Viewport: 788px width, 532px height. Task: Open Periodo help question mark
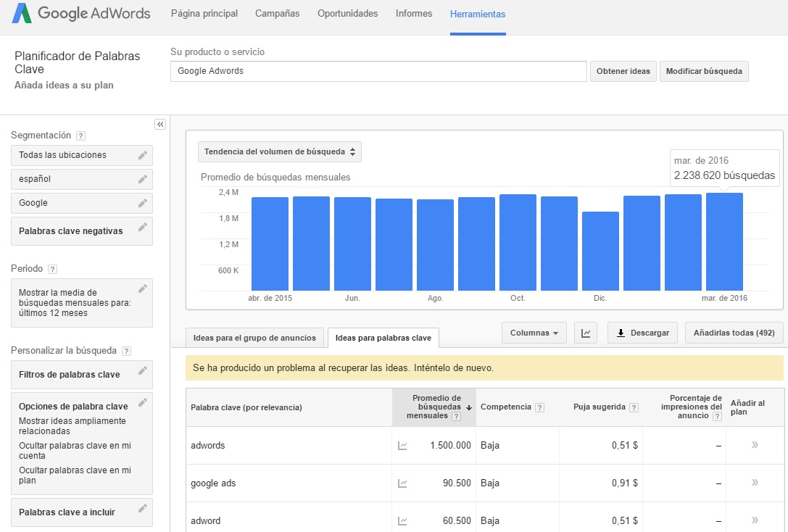52,270
